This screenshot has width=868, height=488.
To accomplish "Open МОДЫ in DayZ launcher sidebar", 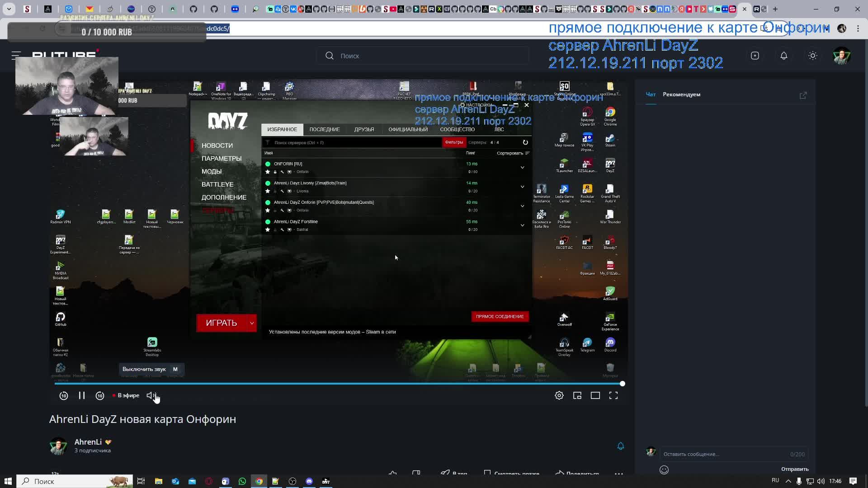I will (x=212, y=172).
